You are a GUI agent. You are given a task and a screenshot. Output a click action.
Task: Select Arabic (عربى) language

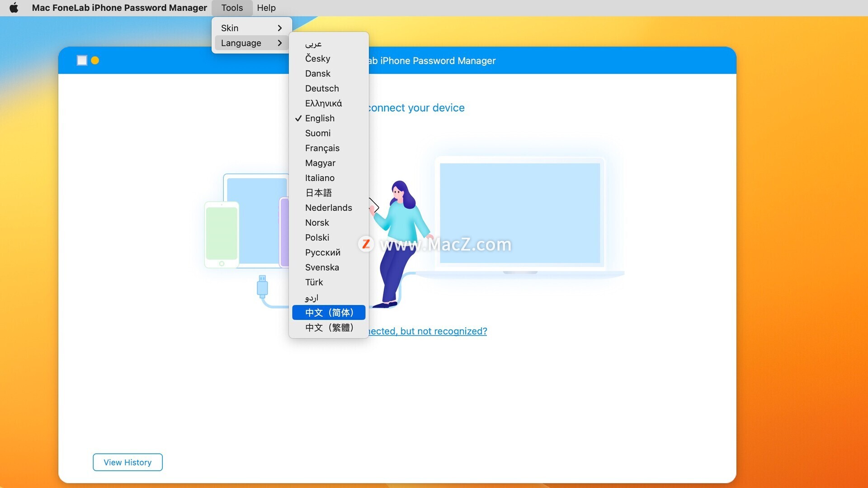[x=329, y=43]
